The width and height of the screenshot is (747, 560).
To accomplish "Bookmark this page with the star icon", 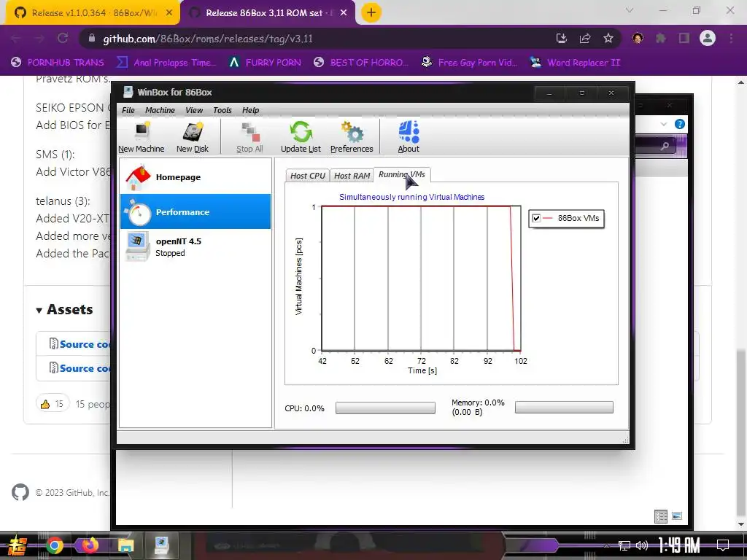I will tap(608, 39).
